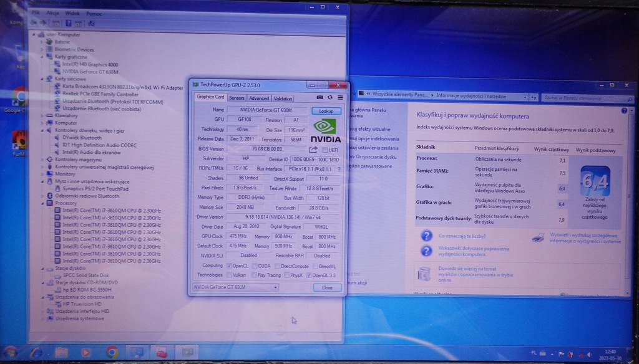The height and width of the screenshot is (364, 639).
Task: Click the Forward arrow in Device Manager toolbar
Action: pyautogui.click(x=43, y=23)
